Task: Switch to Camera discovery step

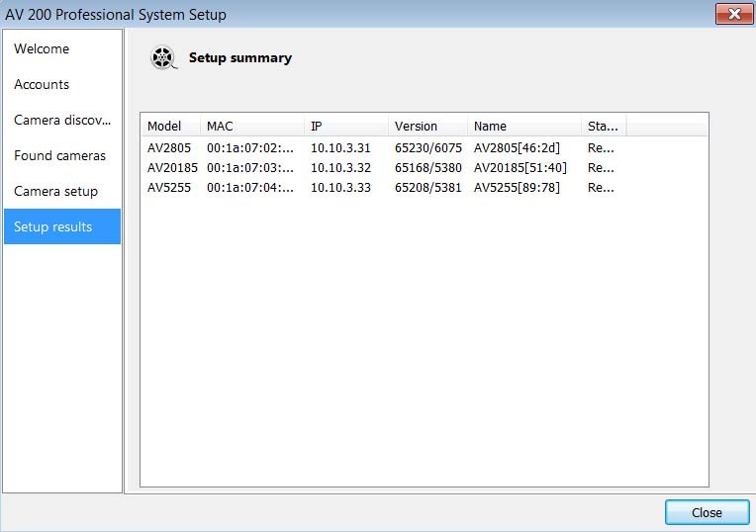Action: [62, 120]
